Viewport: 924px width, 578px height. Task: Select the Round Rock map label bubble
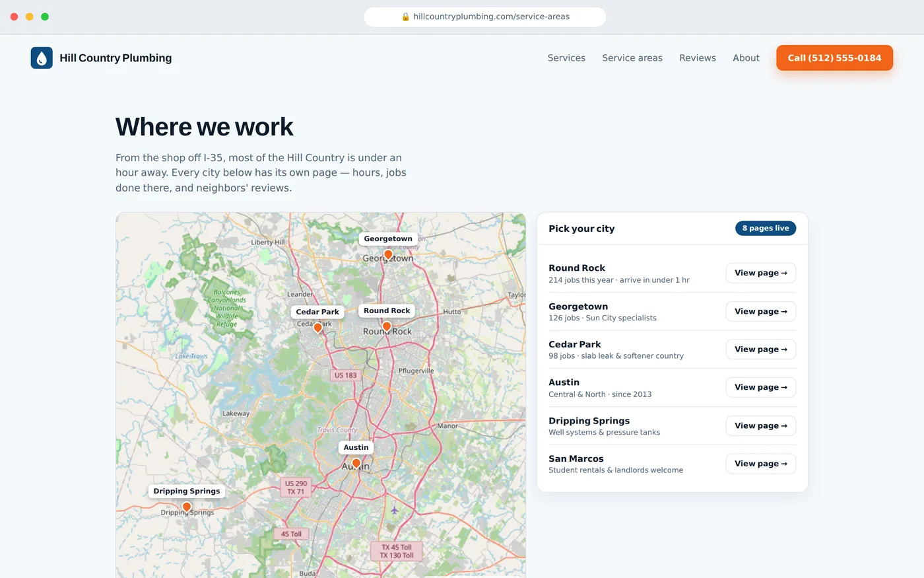coord(387,310)
